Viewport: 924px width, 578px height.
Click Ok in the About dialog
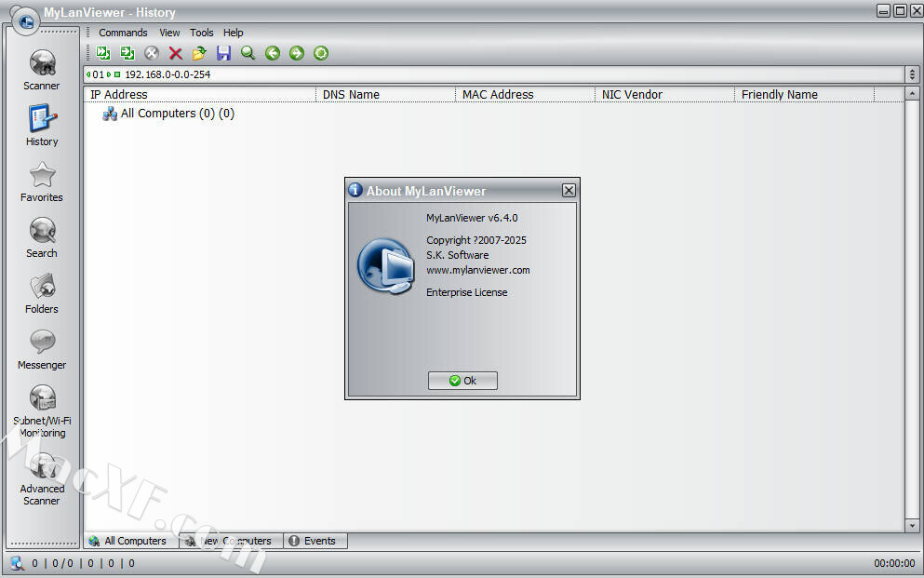462,381
